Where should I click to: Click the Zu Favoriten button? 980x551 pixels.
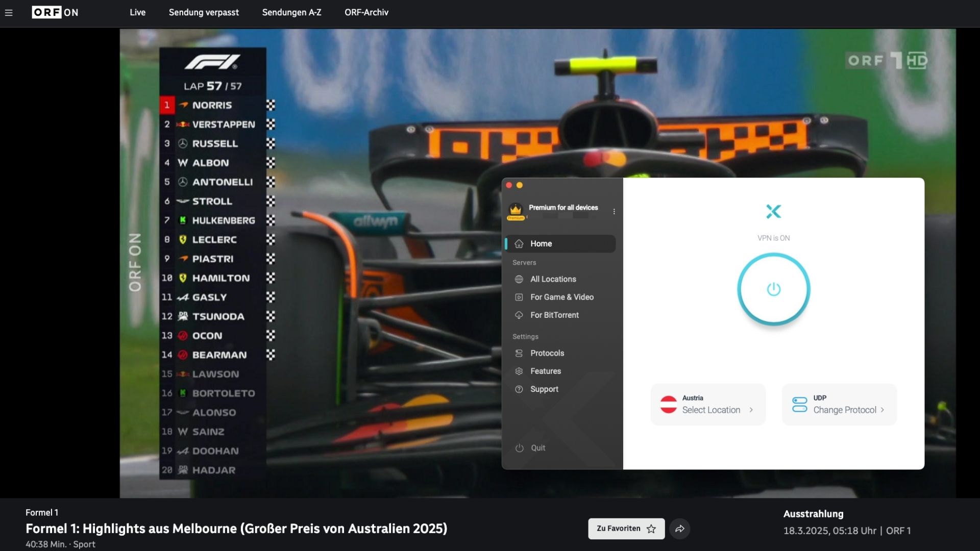[x=626, y=529]
